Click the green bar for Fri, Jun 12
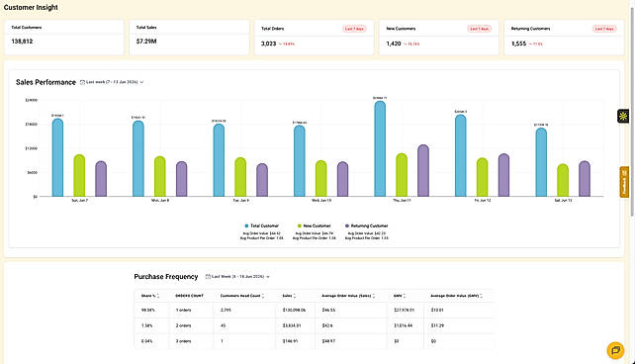 coord(482,177)
